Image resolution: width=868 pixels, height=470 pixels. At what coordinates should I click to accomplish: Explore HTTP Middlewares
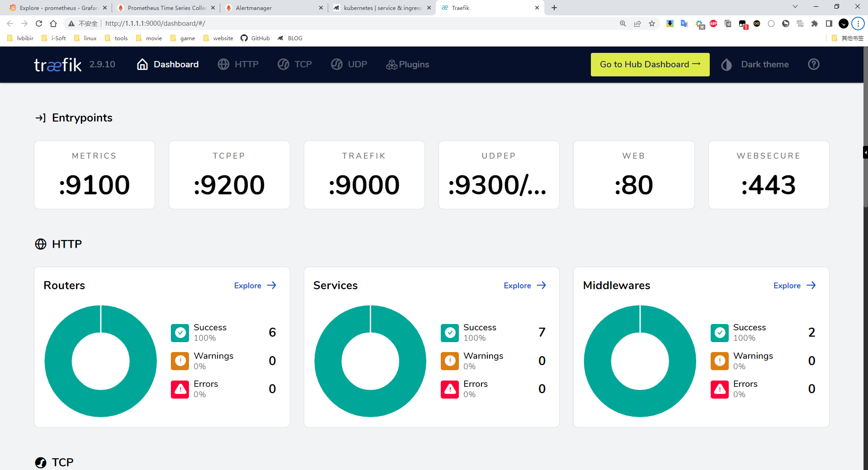point(794,286)
